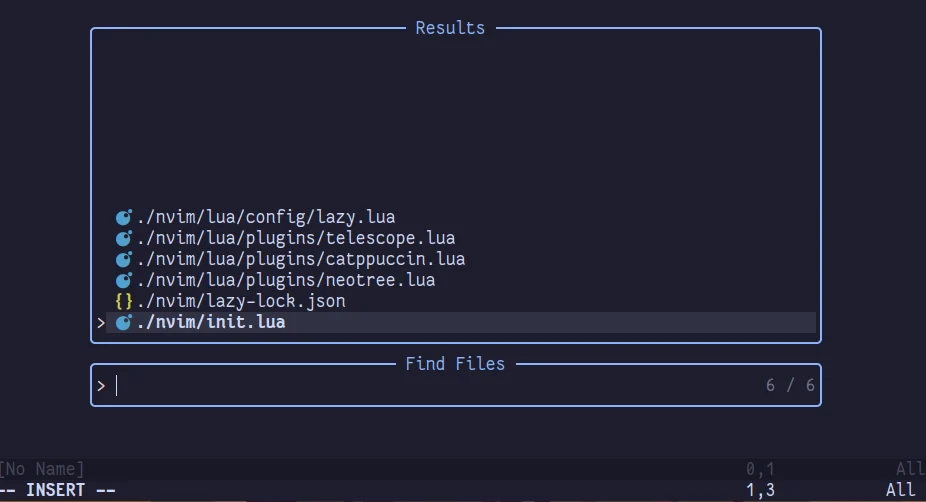Click the Lua icon beside neotree.lua
Viewport: 926px width, 502px height.
(x=123, y=281)
